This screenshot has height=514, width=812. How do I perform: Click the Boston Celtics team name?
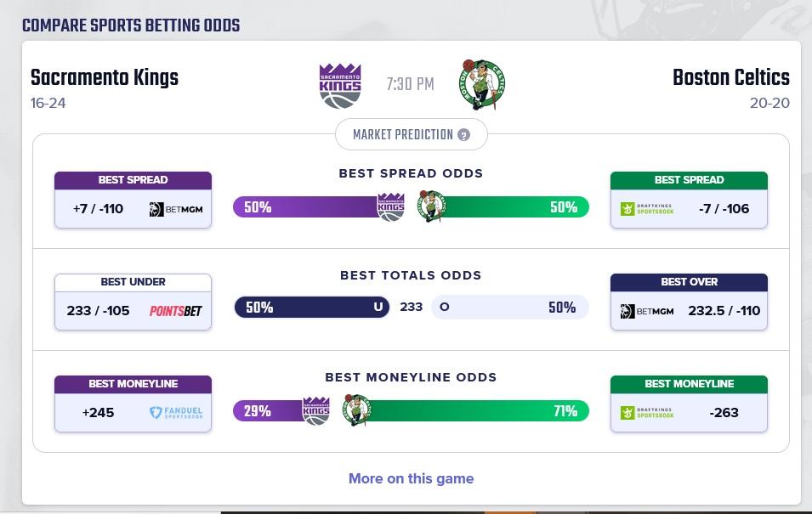point(730,78)
